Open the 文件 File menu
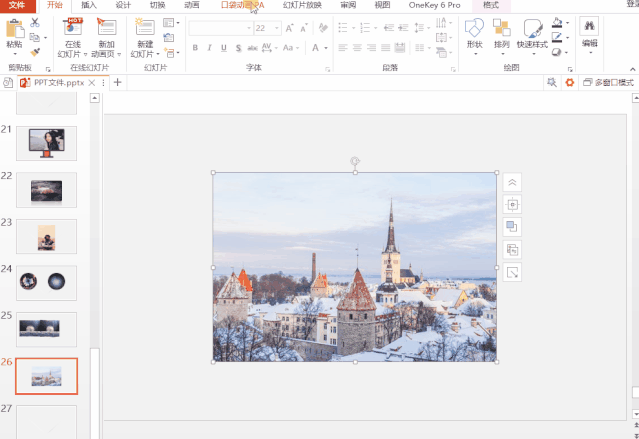 (x=17, y=5)
